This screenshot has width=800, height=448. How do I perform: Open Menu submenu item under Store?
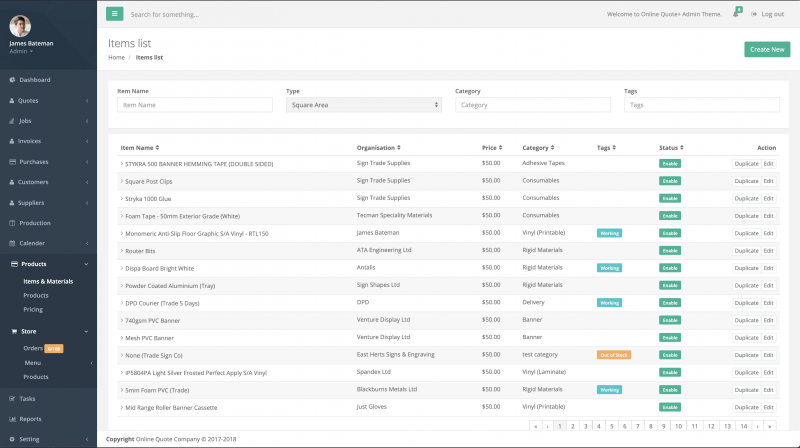33,363
